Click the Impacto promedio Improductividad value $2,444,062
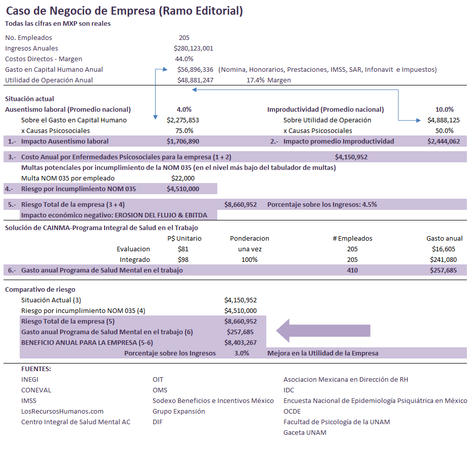The image size is (476, 450). (x=443, y=142)
